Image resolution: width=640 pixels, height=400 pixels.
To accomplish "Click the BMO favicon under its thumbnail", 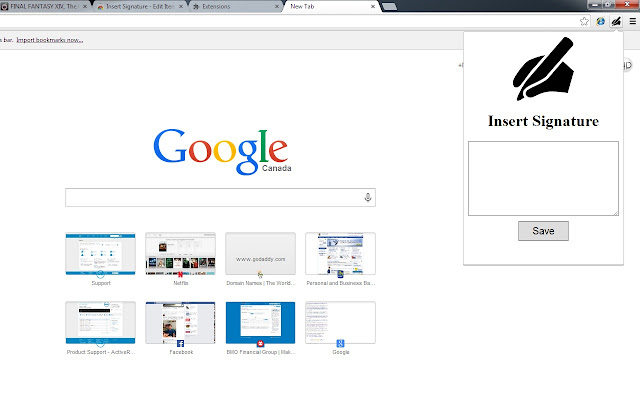I will point(260,343).
